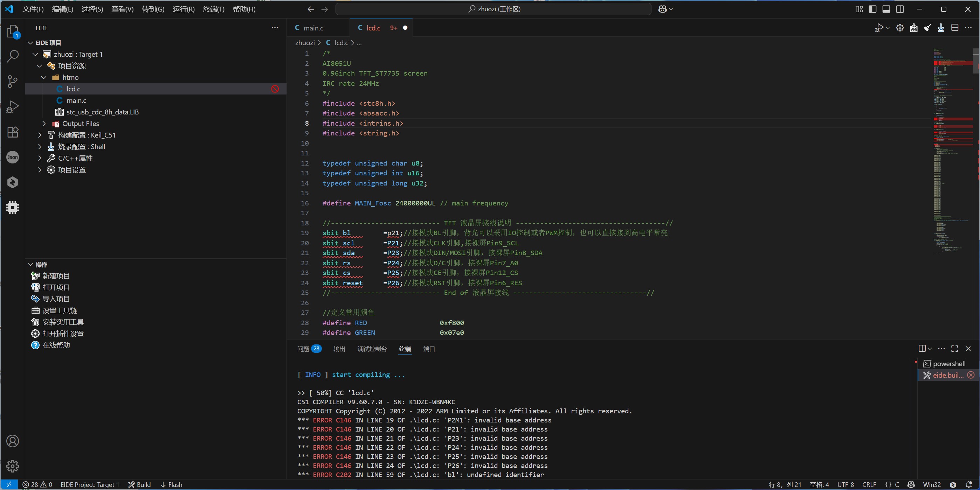
Task: Collapse the 项目资源 node
Action: [x=40, y=66]
